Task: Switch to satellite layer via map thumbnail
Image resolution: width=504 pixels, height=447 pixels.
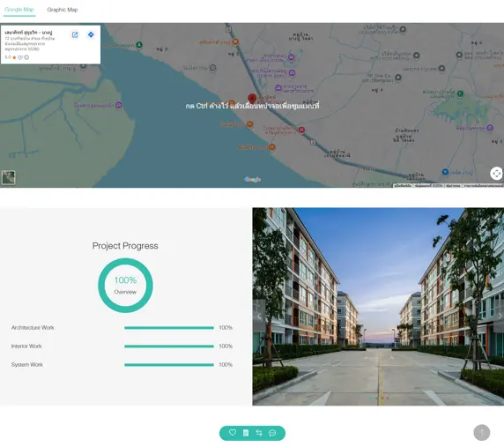Action: [x=8, y=177]
